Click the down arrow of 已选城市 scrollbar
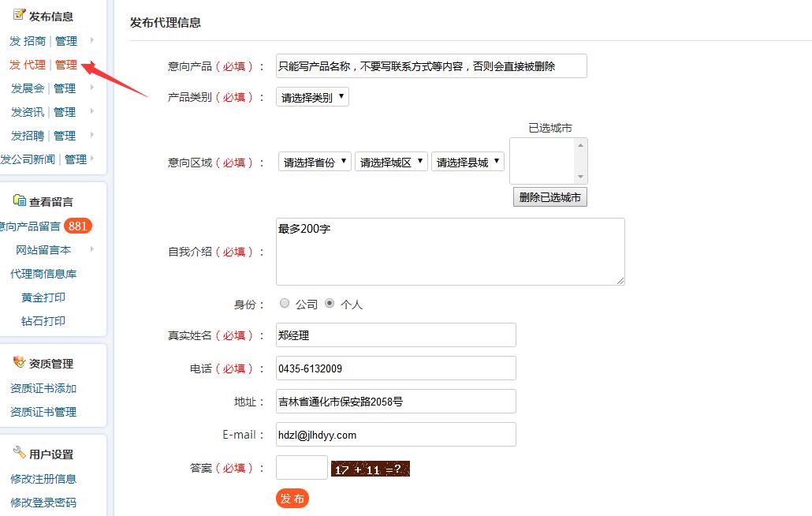Image resolution: width=812 pixels, height=516 pixels. point(581,177)
